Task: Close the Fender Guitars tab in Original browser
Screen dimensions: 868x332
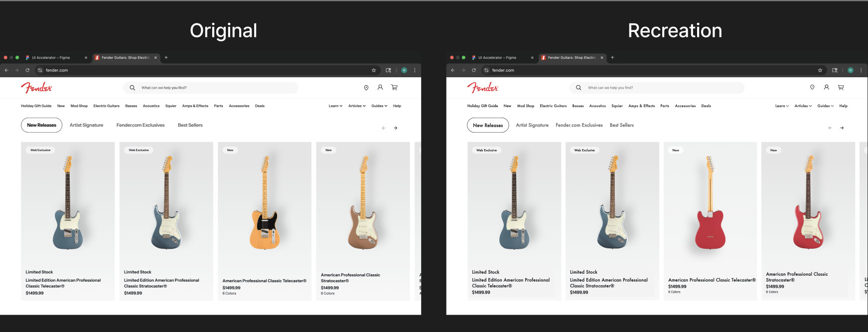Action: click(155, 57)
